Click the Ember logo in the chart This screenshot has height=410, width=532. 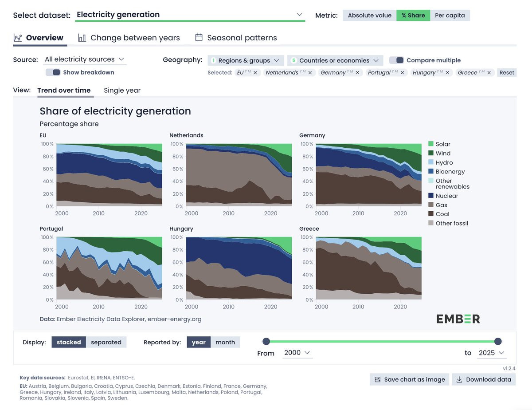[x=458, y=319]
